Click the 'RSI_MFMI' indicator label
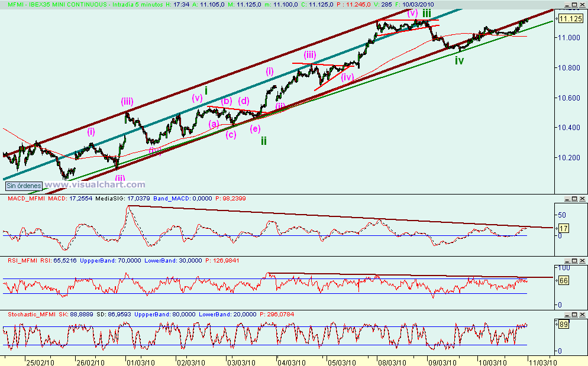This screenshot has width=588, height=366. pos(22,261)
